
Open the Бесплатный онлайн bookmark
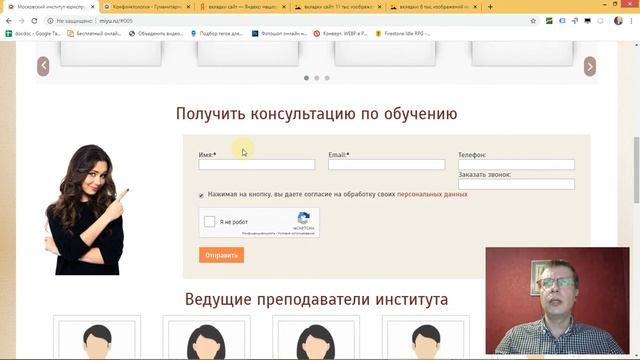(94, 33)
